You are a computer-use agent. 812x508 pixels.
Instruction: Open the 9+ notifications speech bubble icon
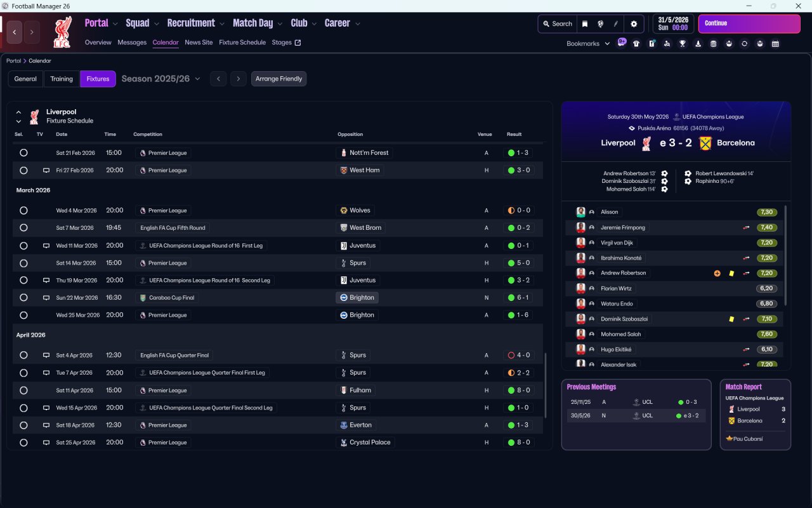pyautogui.click(x=622, y=43)
